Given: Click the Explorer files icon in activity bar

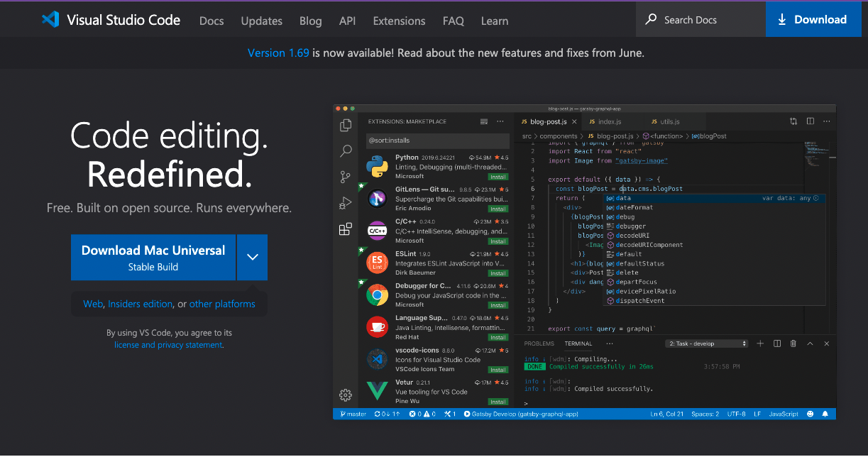Looking at the screenshot, I should click(x=346, y=126).
